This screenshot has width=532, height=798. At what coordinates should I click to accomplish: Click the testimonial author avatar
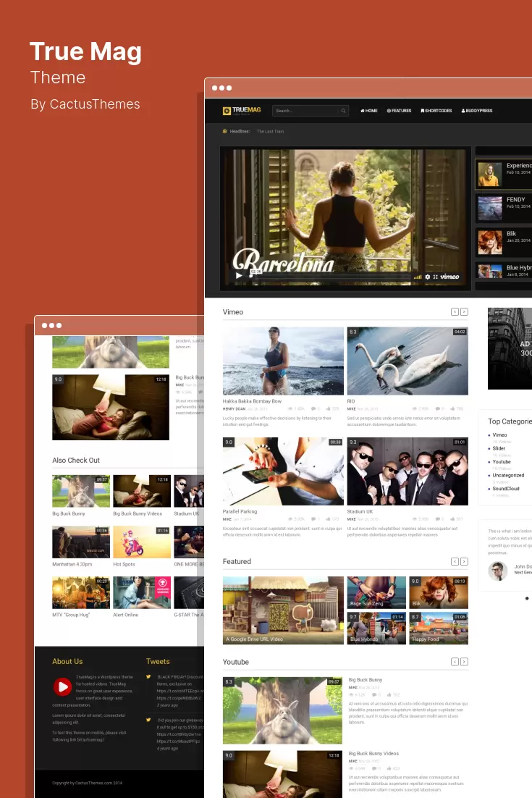(498, 571)
